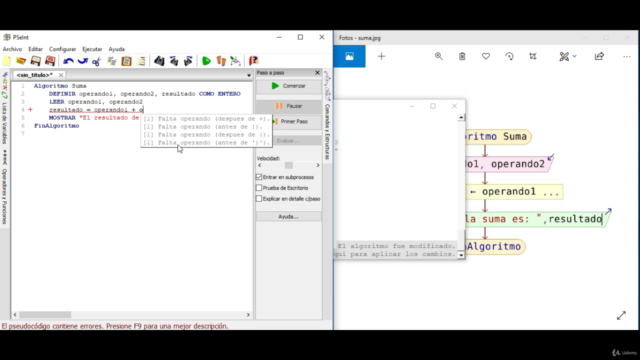
Task: Show collection view in Fotos window
Action: pyautogui.click(x=349, y=56)
